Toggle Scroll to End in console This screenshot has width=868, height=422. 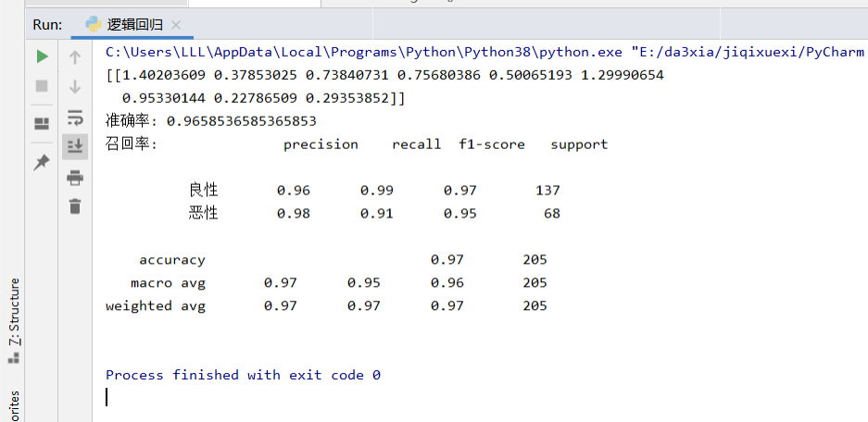coord(75,146)
